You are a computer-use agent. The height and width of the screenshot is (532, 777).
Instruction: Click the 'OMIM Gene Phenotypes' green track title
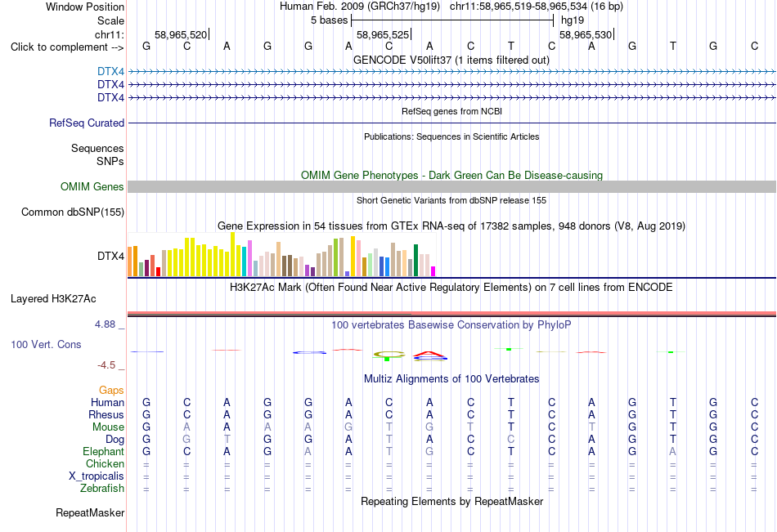pos(452,176)
